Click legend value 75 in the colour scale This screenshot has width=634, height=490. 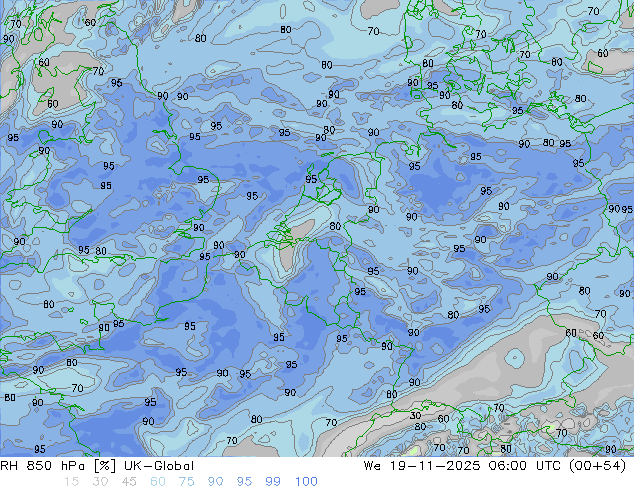click(x=186, y=482)
